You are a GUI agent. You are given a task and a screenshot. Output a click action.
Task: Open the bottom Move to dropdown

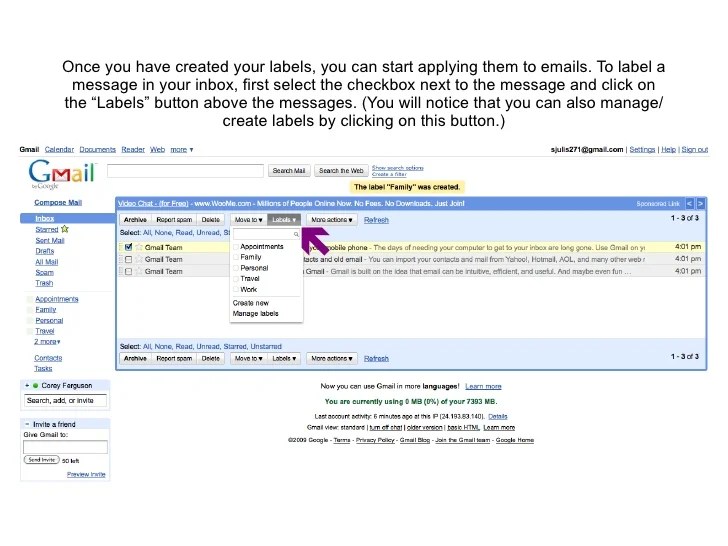pyautogui.click(x=248, y=358)
